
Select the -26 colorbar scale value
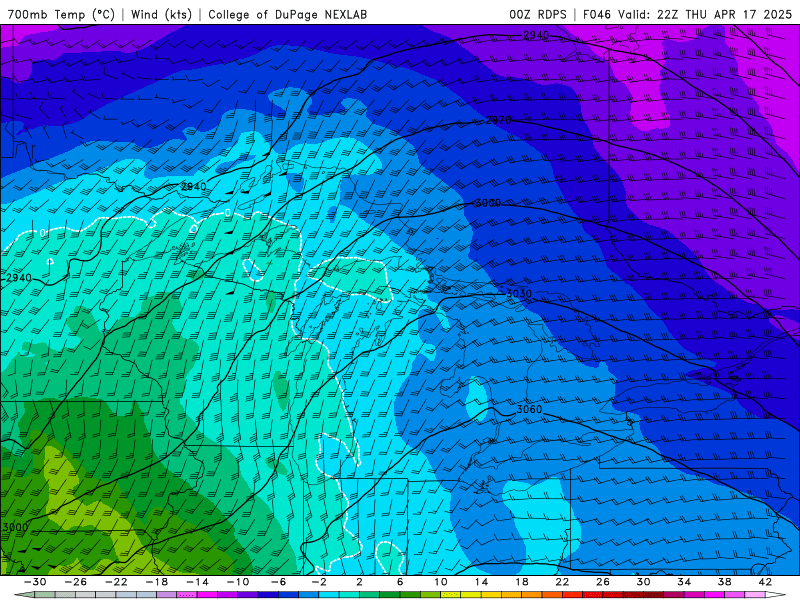pyautogui.click(x=76, y=582)
